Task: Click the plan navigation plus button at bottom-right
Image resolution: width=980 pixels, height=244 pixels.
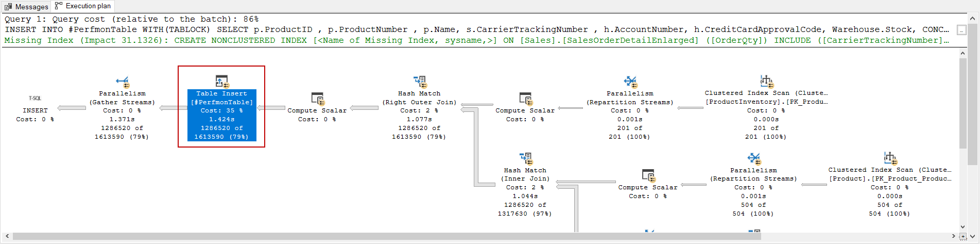Action: click(x=962, y=236)
